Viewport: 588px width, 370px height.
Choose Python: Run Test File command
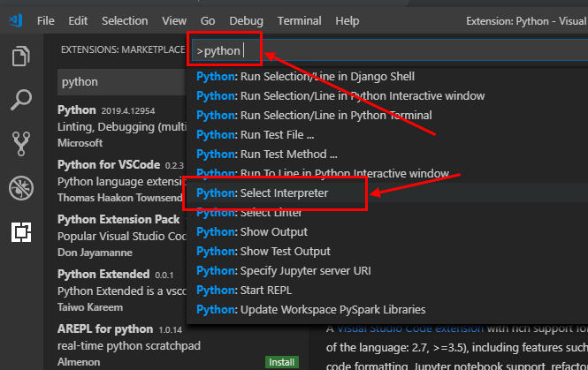point(387,135)
